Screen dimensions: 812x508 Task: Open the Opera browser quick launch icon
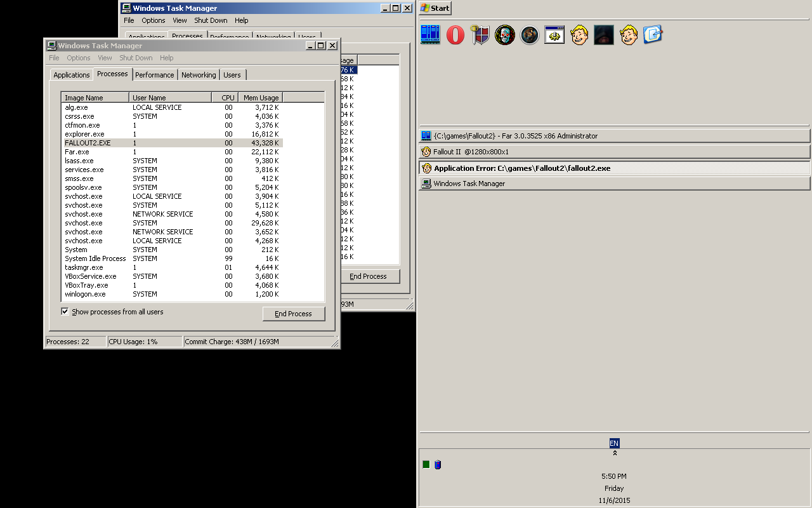[x=455, y=34]
